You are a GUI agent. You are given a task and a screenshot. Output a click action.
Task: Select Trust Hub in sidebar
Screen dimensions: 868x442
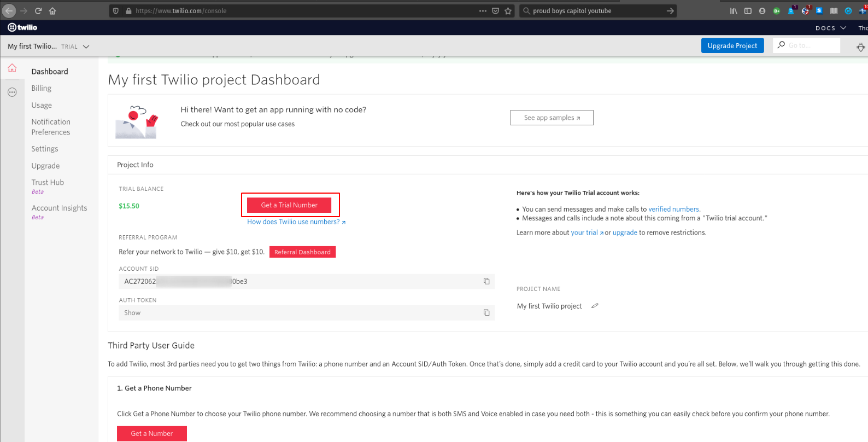tap(48, 182)
